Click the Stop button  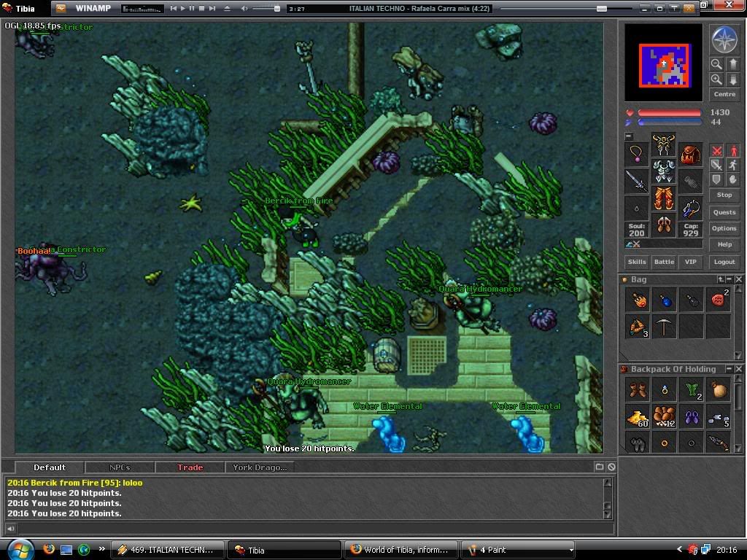(724, 195)
